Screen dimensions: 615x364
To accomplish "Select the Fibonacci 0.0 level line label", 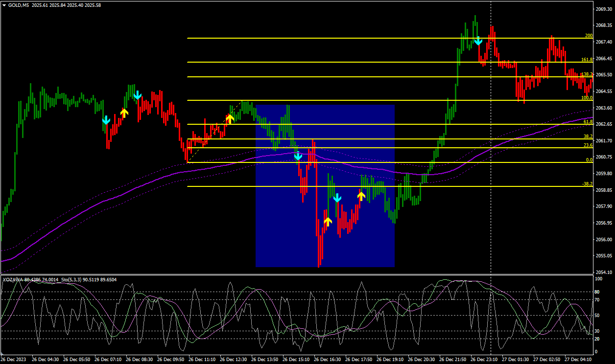I will coord(589,160).
